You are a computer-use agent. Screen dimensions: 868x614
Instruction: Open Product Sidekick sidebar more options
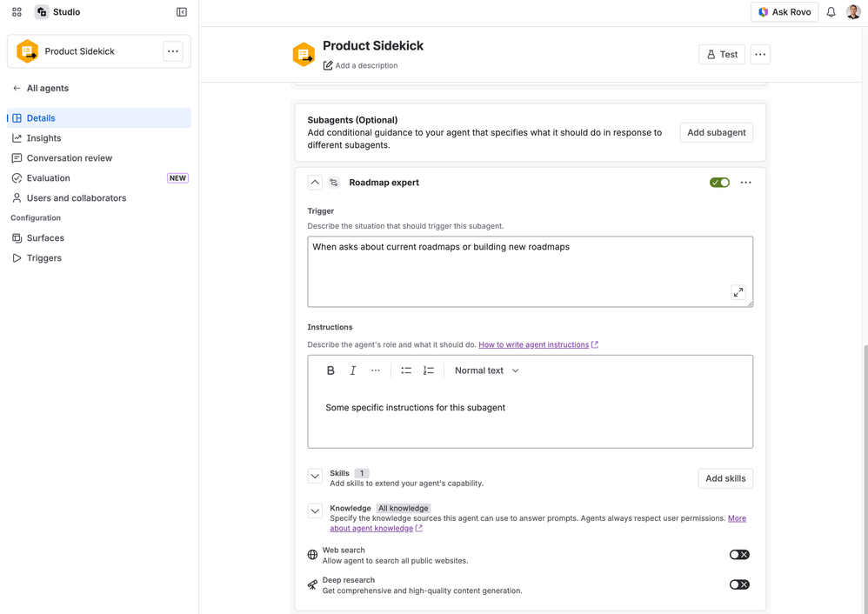[x=173, y=51]
